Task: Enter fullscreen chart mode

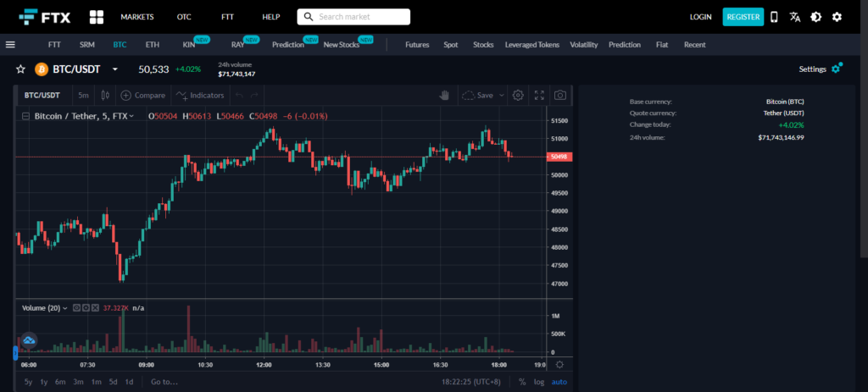Action: [x=539, y=95]
